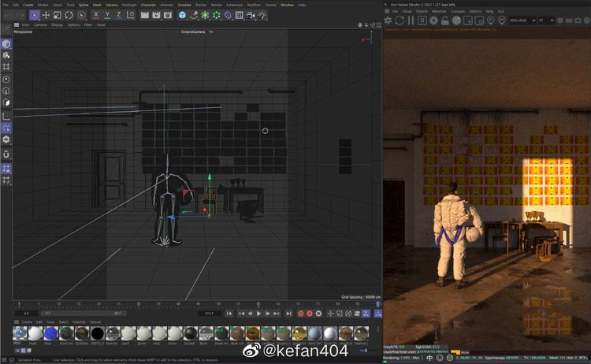Image resolution: width=591 pixels, height=364 pixels.
Task: Open the PT kernel type dropdown
Action: [545, 20]
